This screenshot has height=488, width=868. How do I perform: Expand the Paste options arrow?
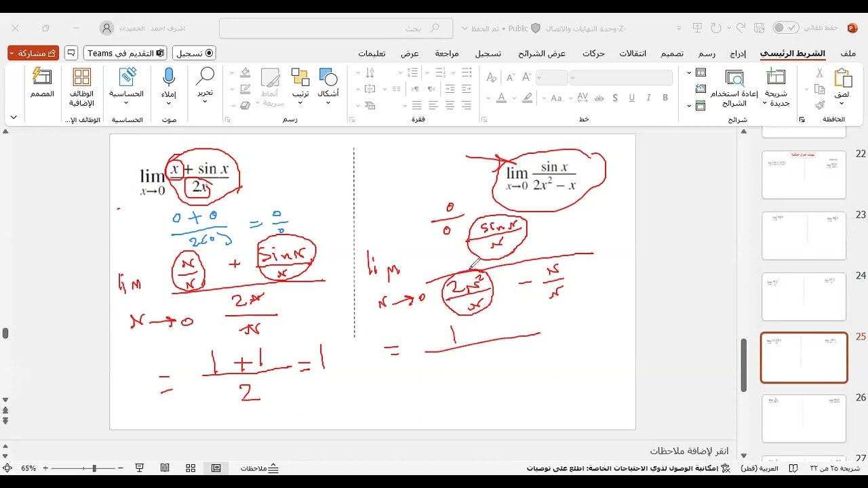[842, 104]
